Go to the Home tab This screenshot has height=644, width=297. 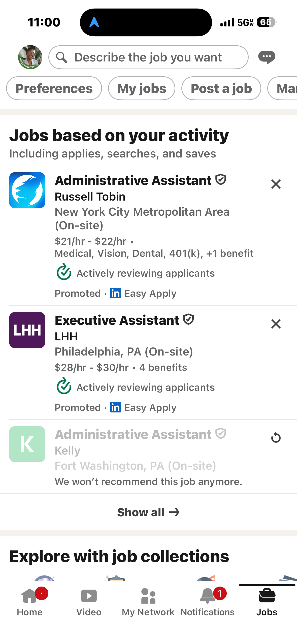pos(30,602)
